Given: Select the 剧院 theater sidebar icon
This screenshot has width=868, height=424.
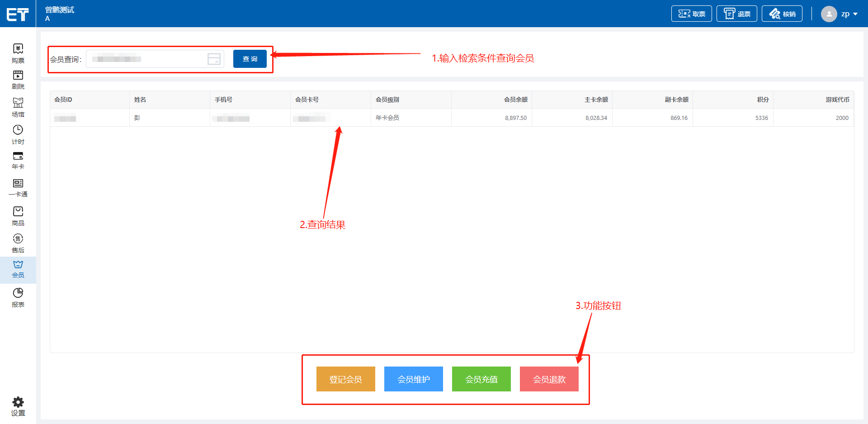Looking at the screenshot, I should click(18, 75).
